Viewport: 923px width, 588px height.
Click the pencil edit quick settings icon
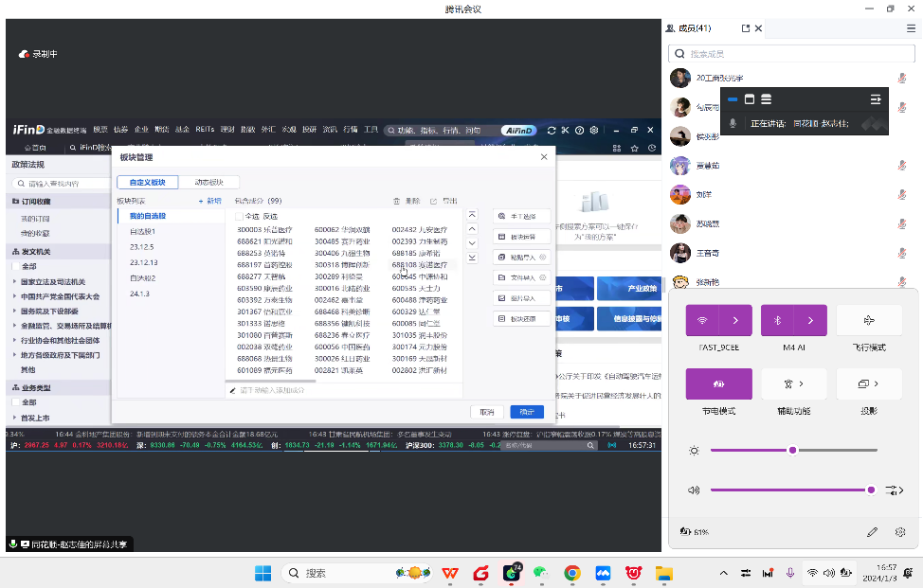872,532
